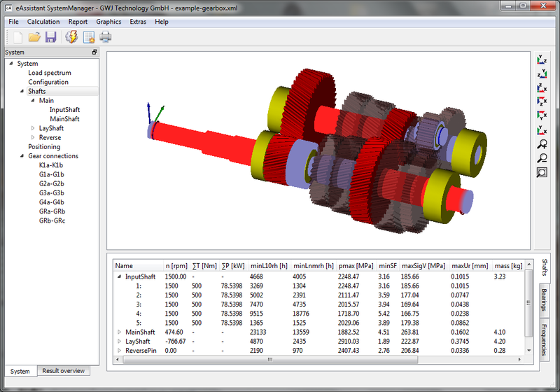Click the zoom out magnifier icon
560x392 pixels.
[541, 158]
